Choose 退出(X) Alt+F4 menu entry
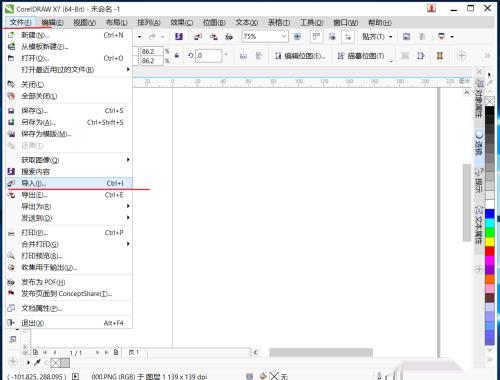Viewport: 500px width, 380px height. tap(69, 323)
